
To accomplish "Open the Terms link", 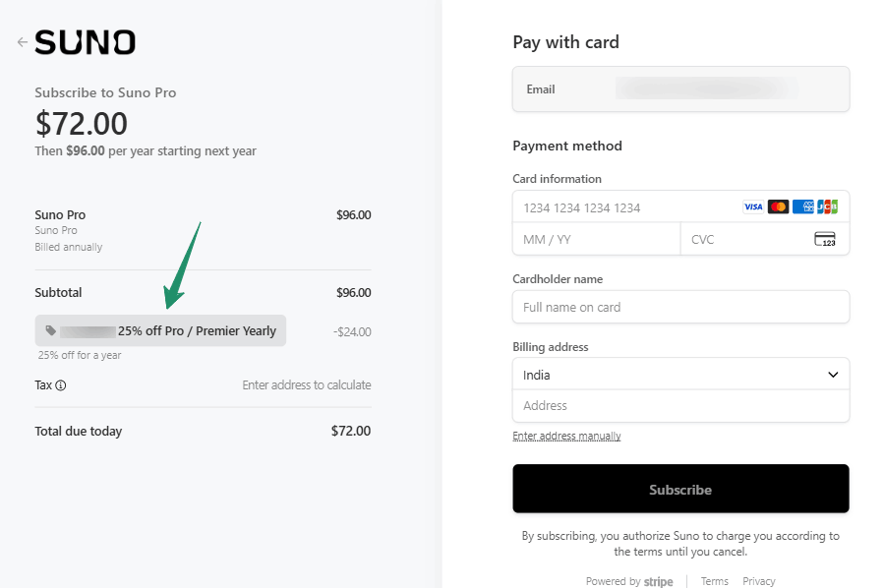I will tap(714, 581).
